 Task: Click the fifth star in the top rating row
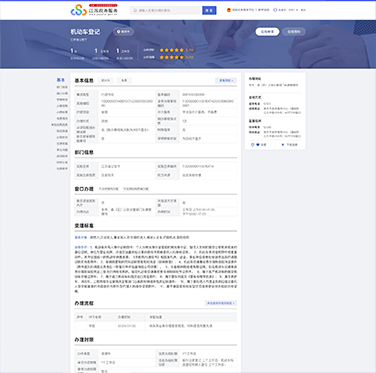(x=182, y=50)
